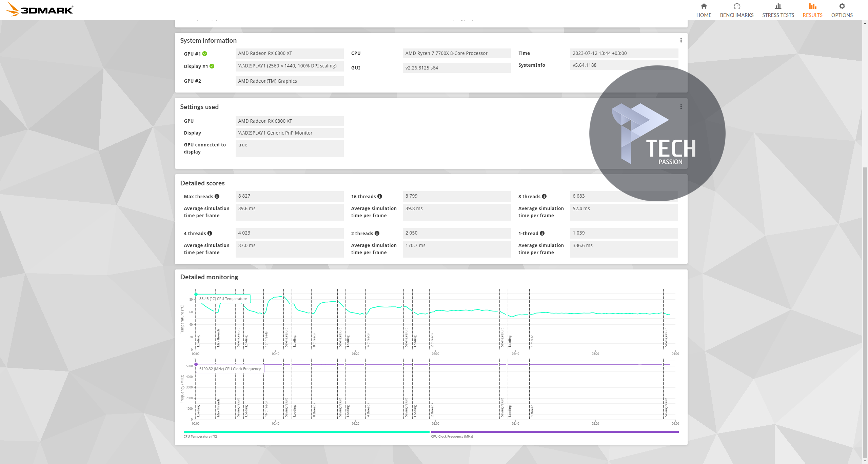
Task: Open the Stress Tests icon
Action: [778, 6]
